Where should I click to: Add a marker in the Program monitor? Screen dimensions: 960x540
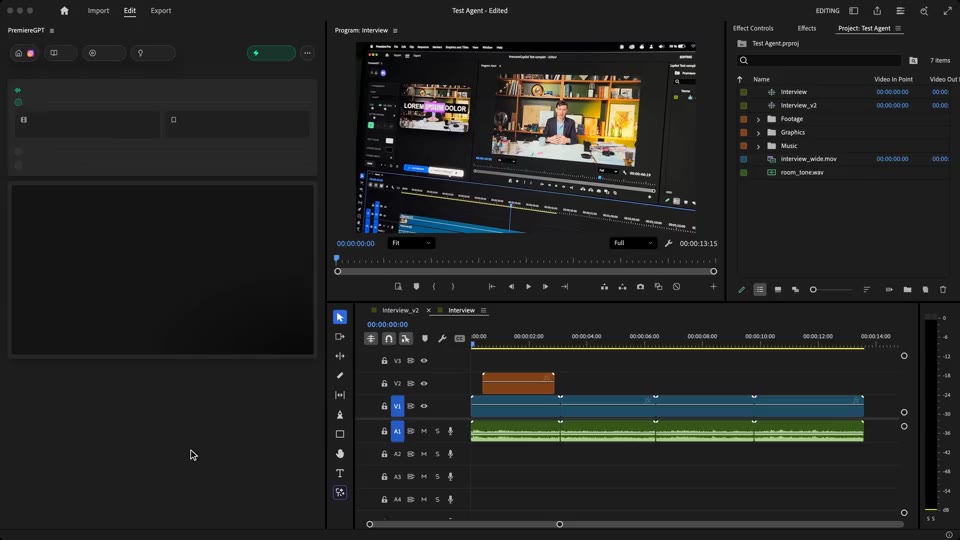tap(416, 287)
